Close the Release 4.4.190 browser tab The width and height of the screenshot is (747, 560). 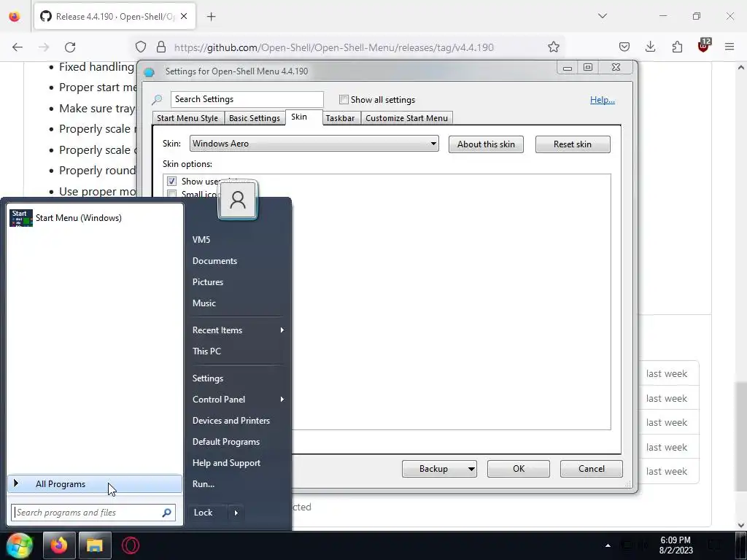(x=184, y=17)
